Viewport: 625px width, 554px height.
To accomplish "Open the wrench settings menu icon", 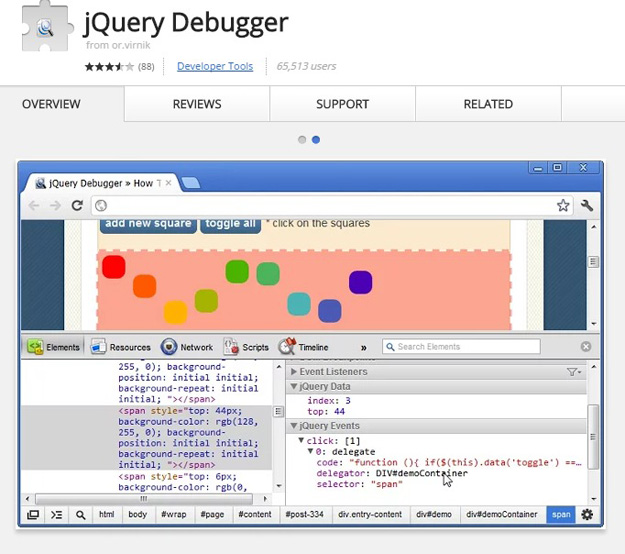I will 587,205.
